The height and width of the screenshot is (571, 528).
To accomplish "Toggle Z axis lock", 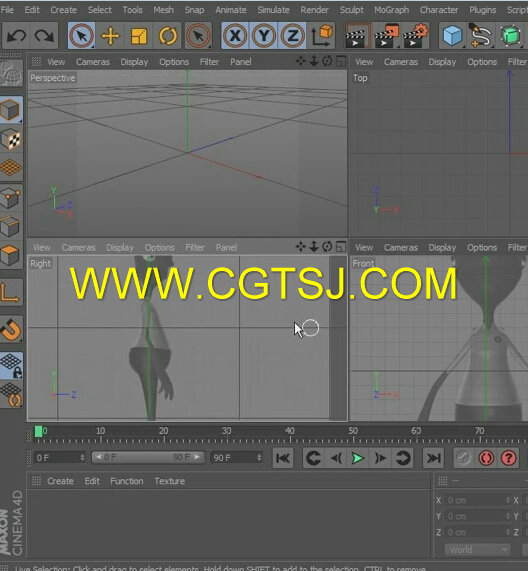I will [x=292, y=36].
